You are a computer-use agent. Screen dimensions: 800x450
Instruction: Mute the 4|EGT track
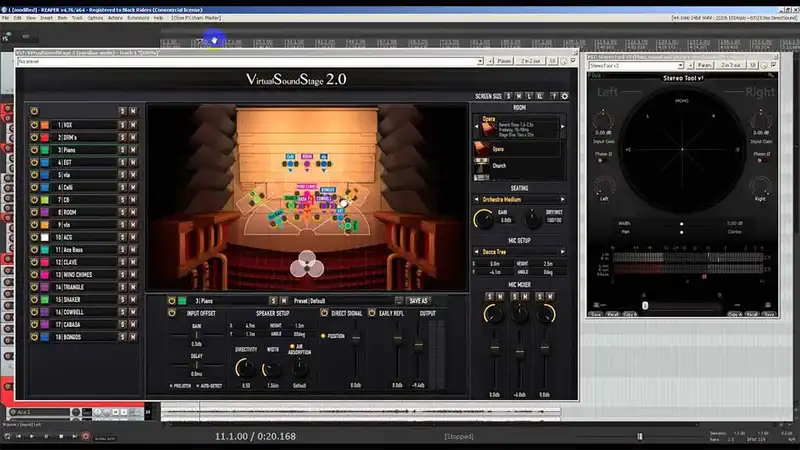[133, 162]
